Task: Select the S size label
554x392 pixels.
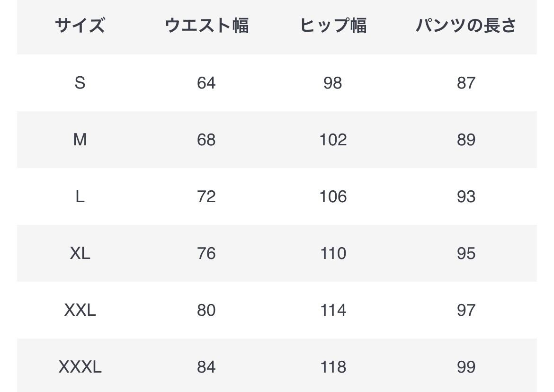Action: [80, 83]
